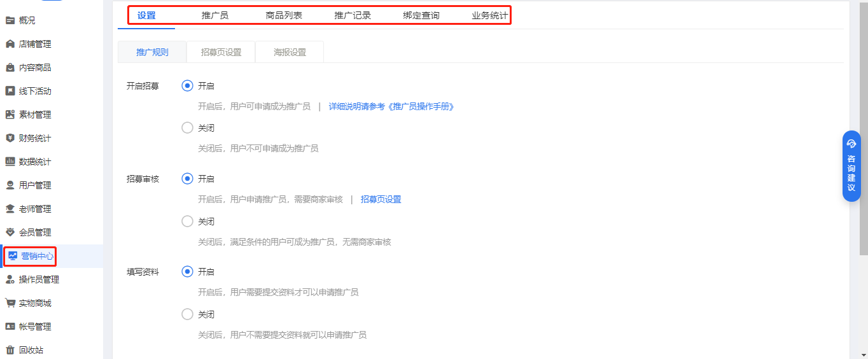
Task: Click the 招募页设置 link under 招募审核
Action: click(381, 199)
